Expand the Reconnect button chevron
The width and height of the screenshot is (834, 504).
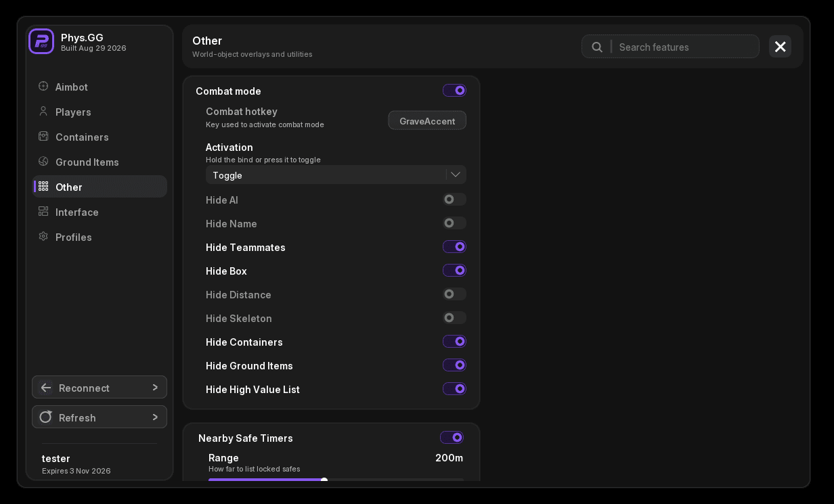(155, 388)
